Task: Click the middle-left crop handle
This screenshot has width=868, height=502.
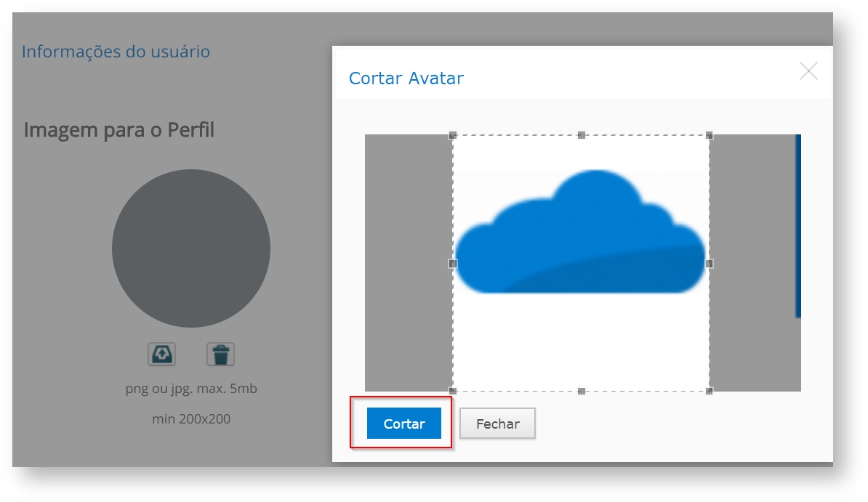Action: [452, 263]
